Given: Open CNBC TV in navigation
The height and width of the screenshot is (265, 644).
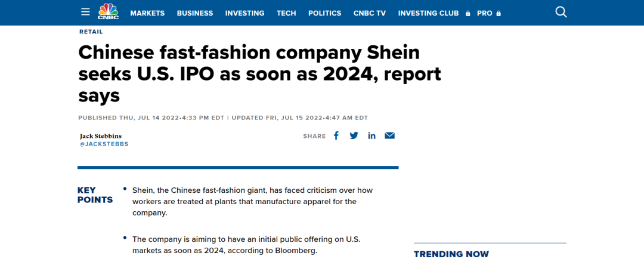Looking at the screenshot, I should (x=370, y=13).
